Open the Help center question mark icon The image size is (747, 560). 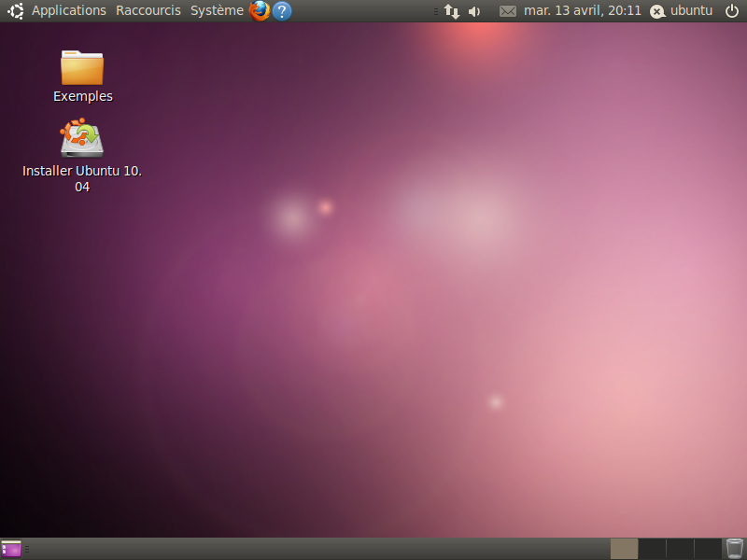(282, 11)
